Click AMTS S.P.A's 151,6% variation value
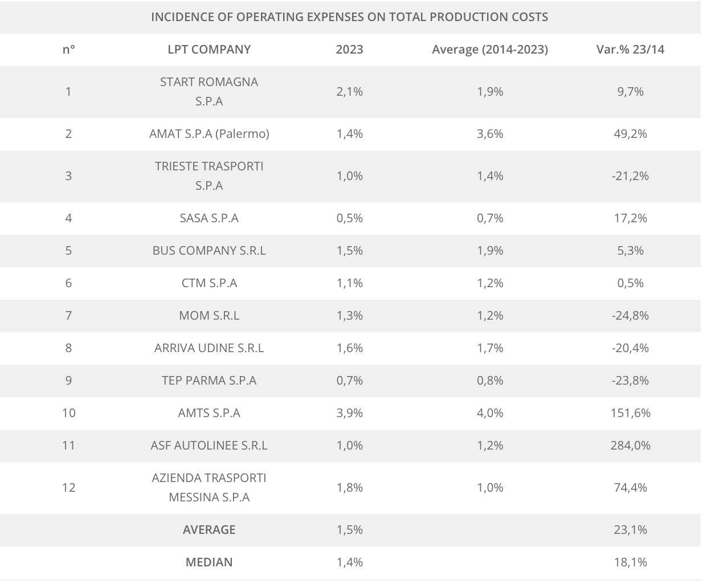Image resolution: width=703 pixels, height=588 pixels. pyautogui.click(x=630, y=413)
